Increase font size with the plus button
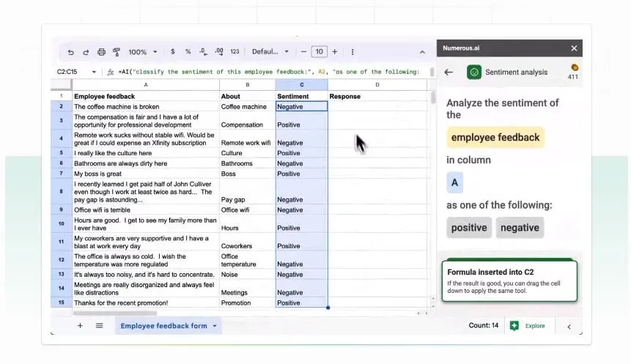 point(335,52)
